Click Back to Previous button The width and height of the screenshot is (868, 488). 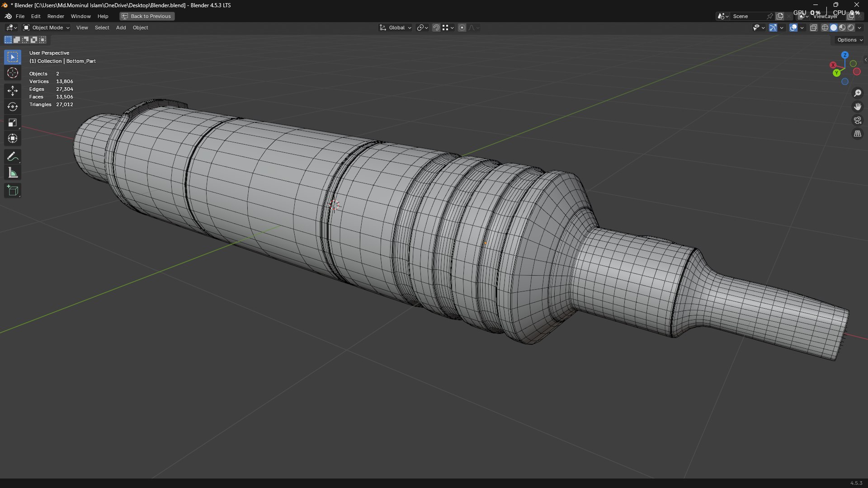click(x=147, y=16)
